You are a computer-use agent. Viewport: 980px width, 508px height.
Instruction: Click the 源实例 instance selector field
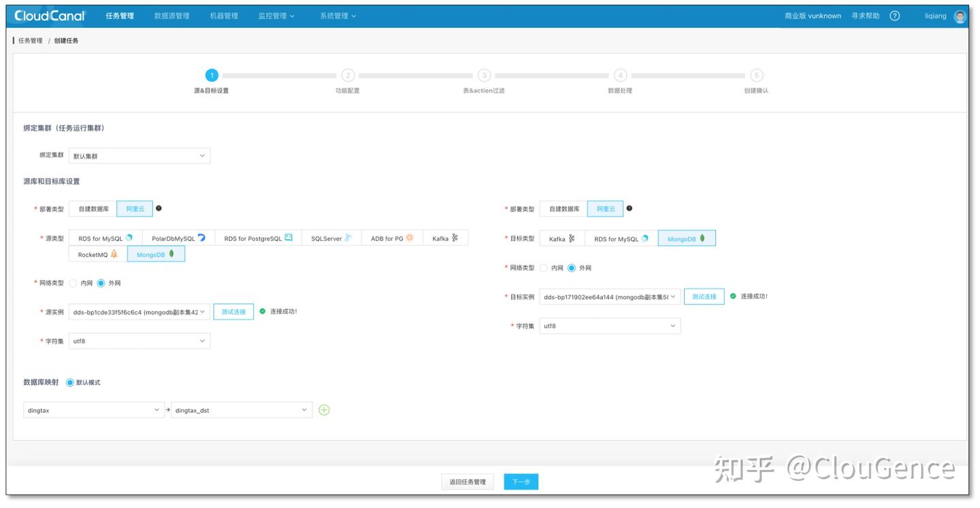tap(140, 311)
